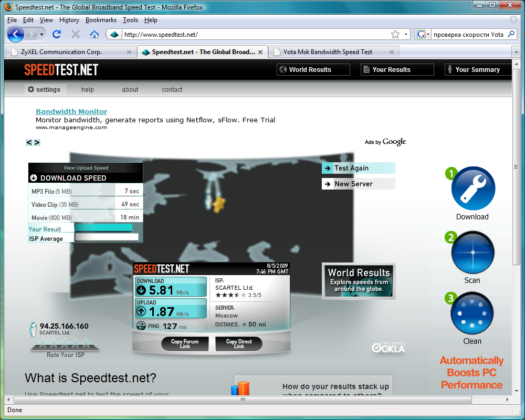Viewport: 525px width, 420px height.
Task: Open the File menu
Action: (12, 20)
